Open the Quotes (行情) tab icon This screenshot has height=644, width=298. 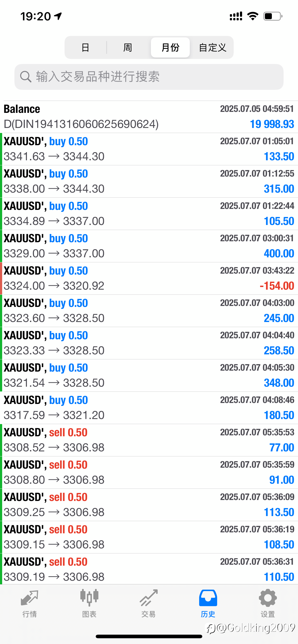click(x=30, y=598)
